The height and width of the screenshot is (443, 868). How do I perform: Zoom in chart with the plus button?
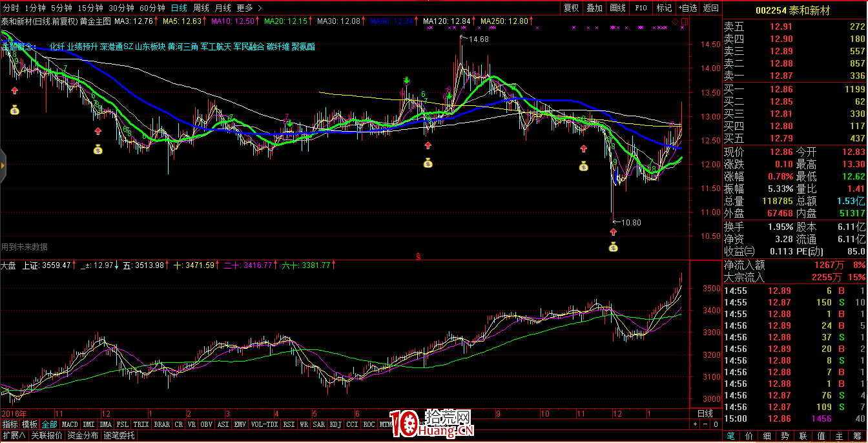coord(694,424)
